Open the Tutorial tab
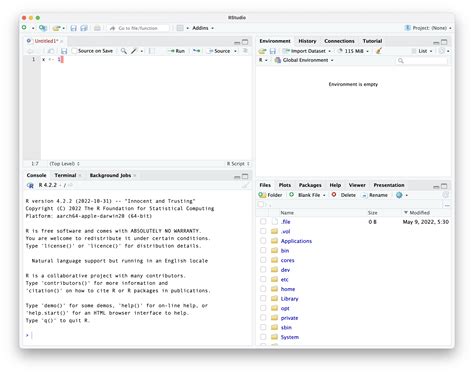The width and height of the screenshot is (474, 374). coord(372,41)
